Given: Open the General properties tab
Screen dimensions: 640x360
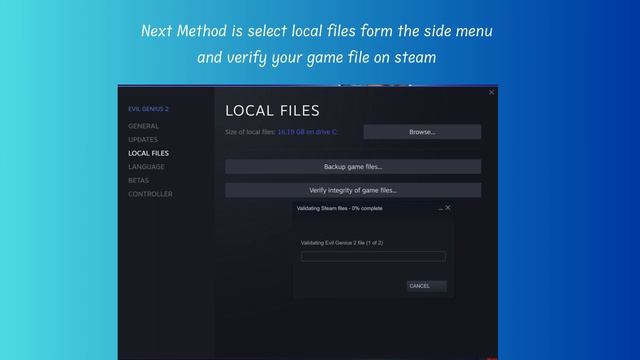Looking at the screenshot, I should click(143, 126).
